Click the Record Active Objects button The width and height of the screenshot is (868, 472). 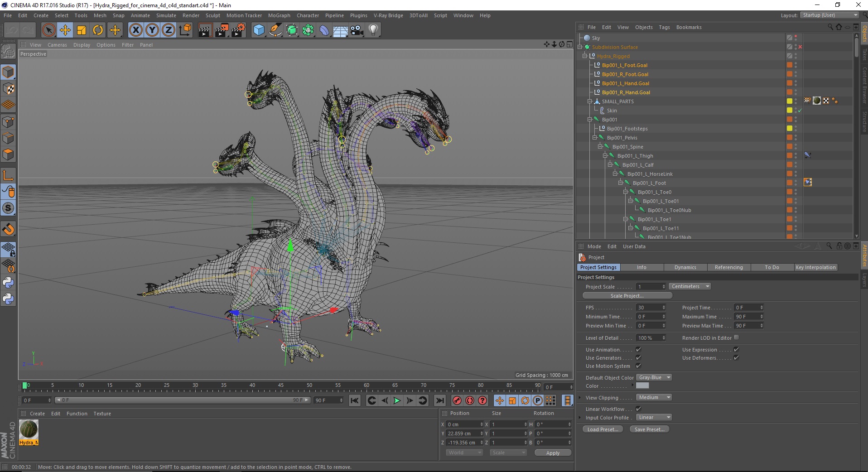(457, 400)
